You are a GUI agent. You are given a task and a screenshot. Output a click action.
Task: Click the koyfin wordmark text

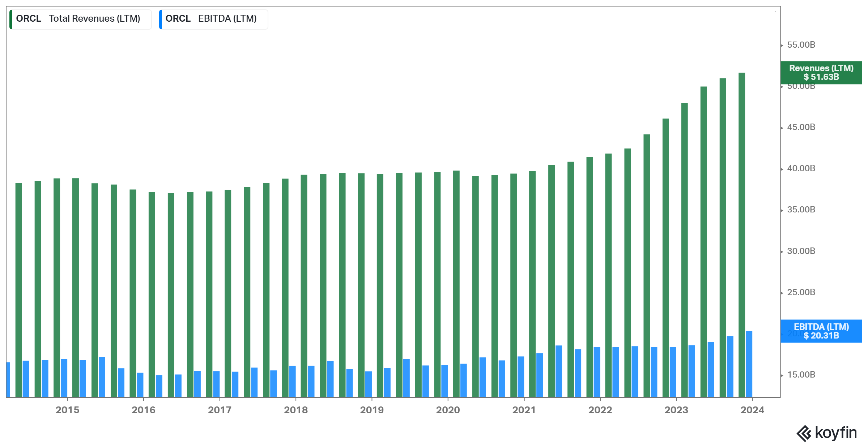point(836,432)
